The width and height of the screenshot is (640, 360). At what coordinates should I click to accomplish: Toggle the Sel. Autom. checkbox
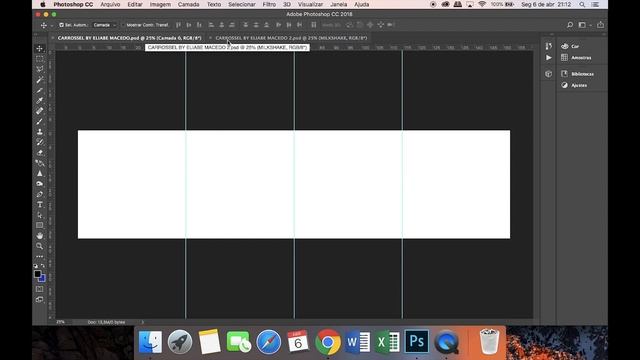click(61, 25)
